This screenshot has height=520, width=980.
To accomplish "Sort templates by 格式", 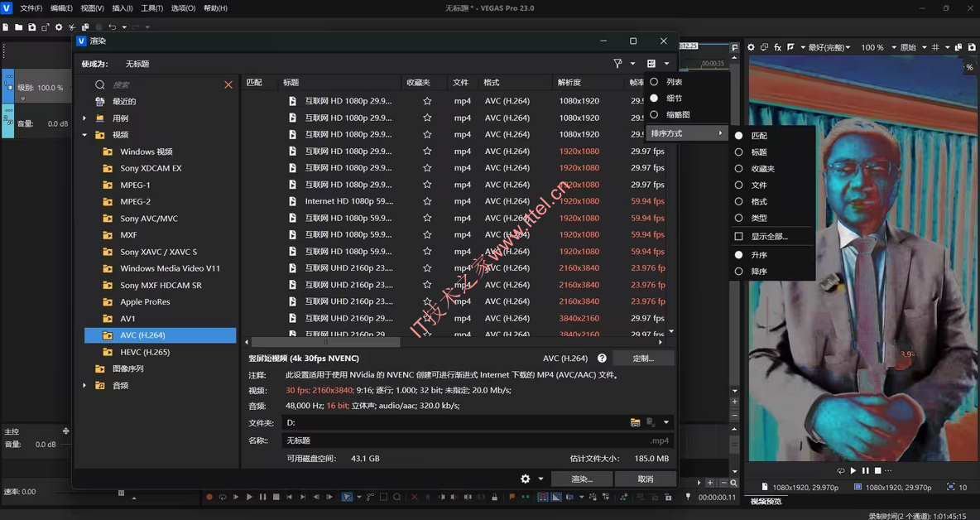I will (758, 202).
